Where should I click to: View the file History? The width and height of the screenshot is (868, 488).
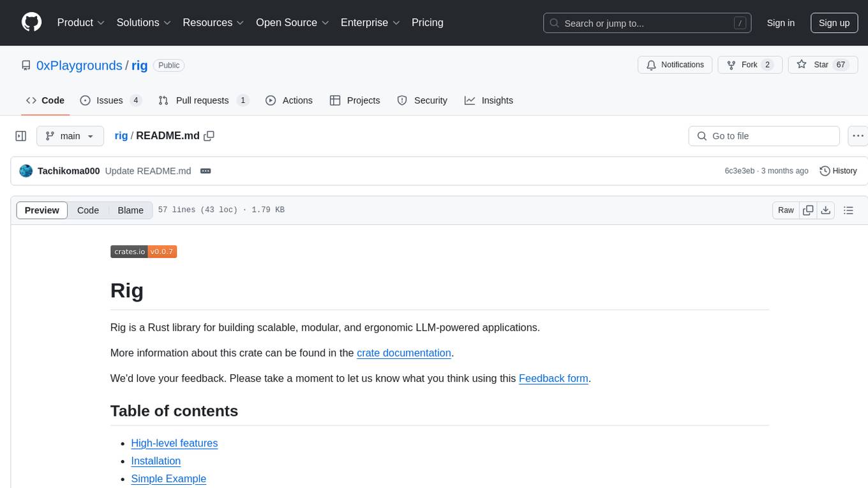(838, 171)
